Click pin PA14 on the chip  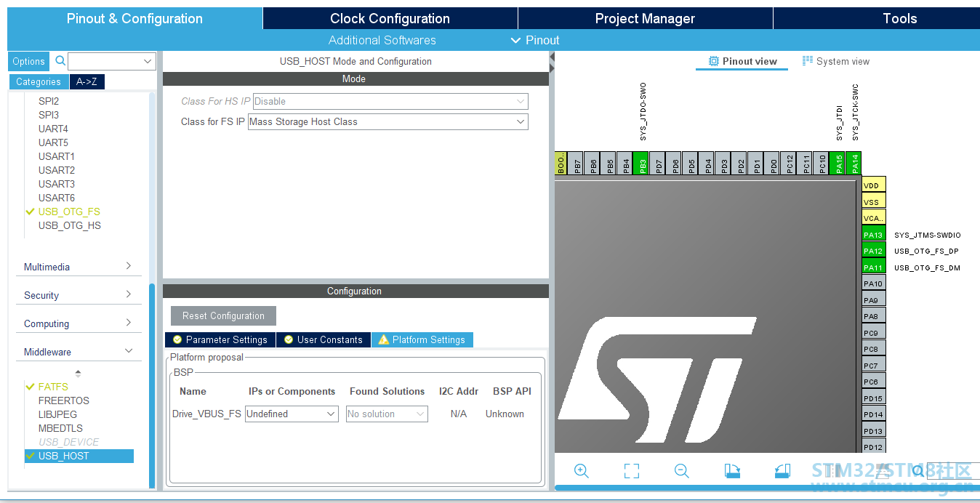click(x=854, y=164)
